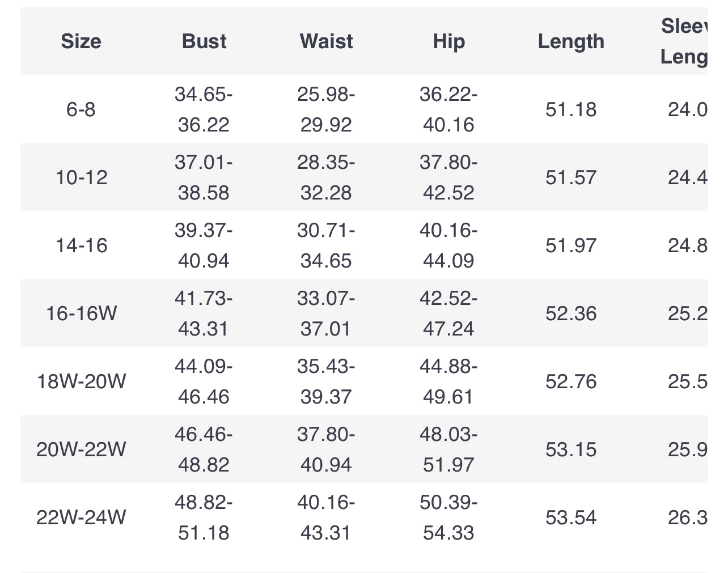Select the 18W-20W size row label
728x573 pixels.
pos(81,381)
